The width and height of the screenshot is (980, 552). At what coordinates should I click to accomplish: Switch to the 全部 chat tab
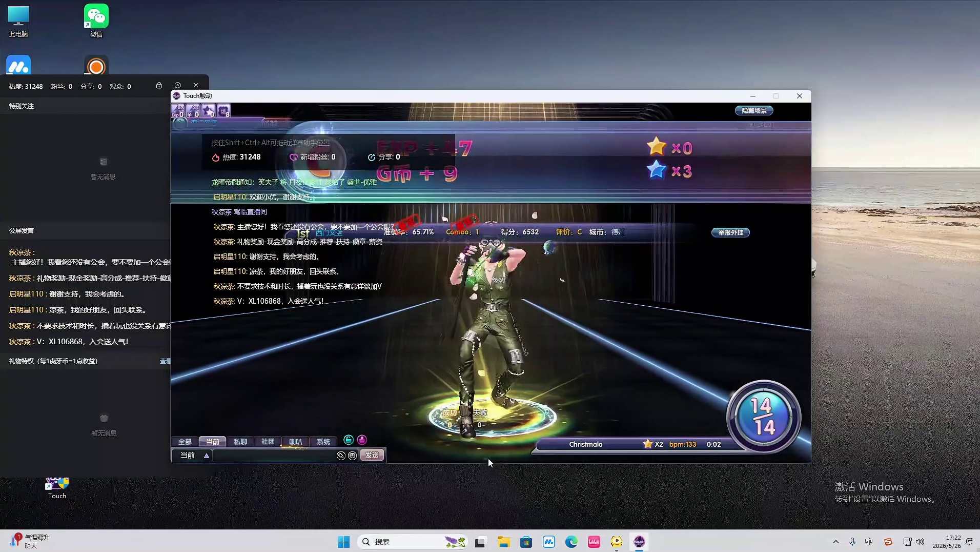click(185, 442)
